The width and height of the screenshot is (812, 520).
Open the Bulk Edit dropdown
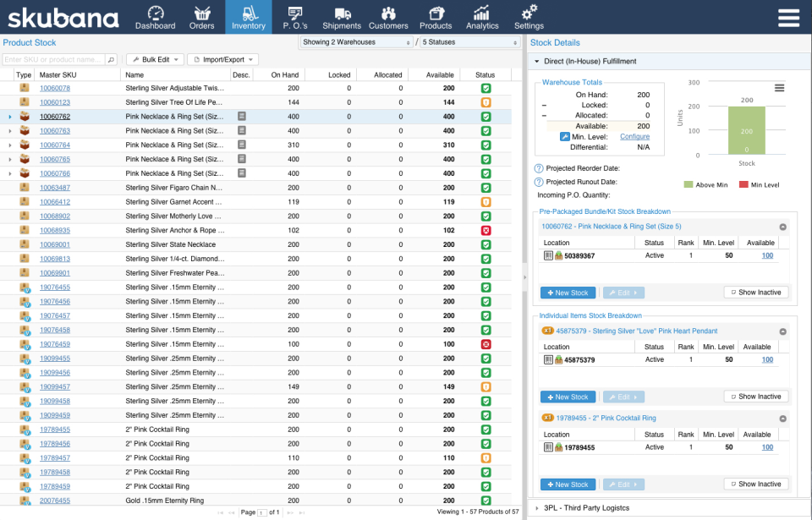pyautogui.click(x=155, y=59)
